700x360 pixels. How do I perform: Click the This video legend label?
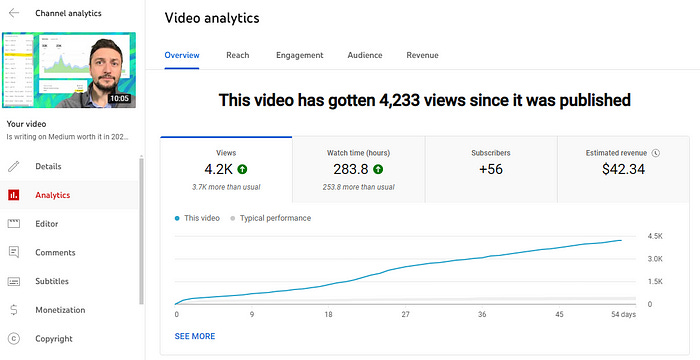(x=202, y=218)
